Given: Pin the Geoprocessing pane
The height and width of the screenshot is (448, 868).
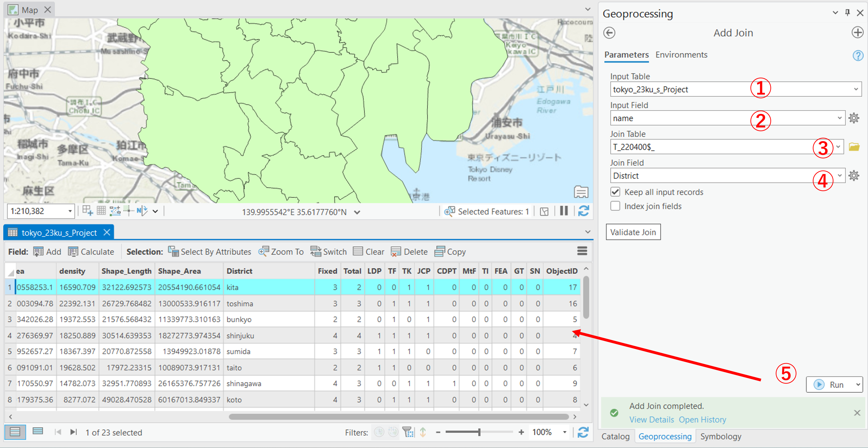Looking at the screenshot, I should coord(847,12).
